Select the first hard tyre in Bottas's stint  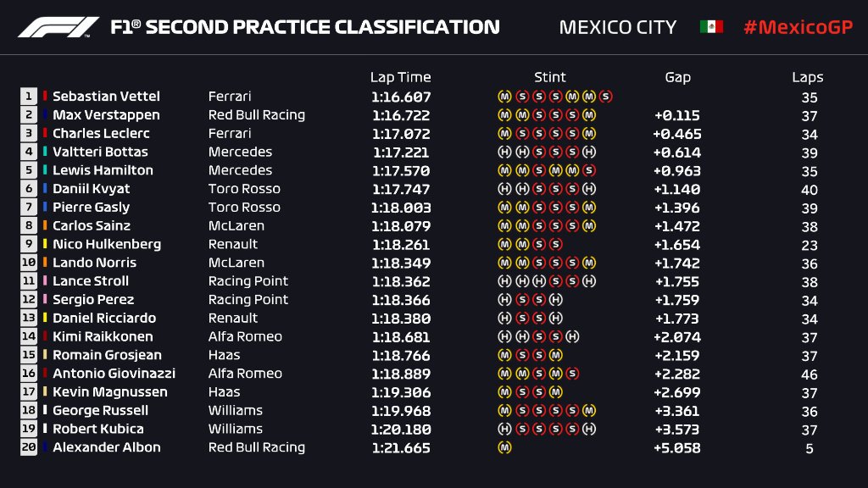click(504, 152)
